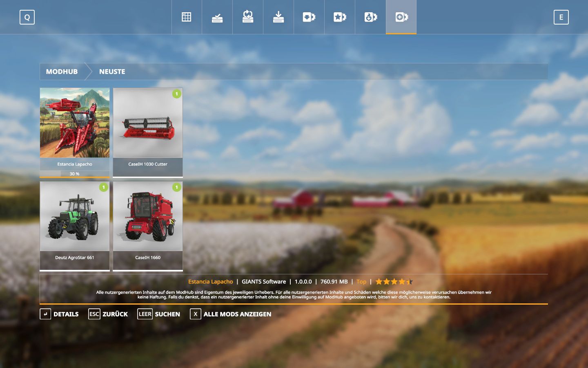Click the orange Estancia Lapacho title in info bar
The image size is (588, 368).
point(211,282)
